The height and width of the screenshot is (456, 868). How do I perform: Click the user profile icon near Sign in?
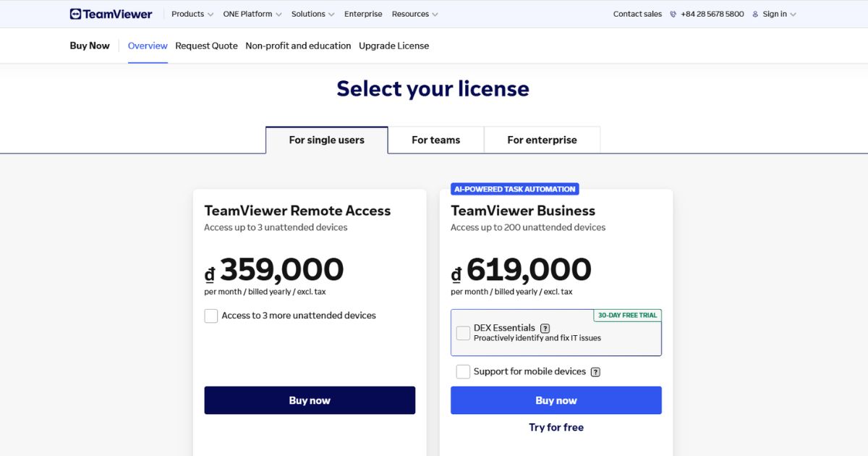click(755, 14)
